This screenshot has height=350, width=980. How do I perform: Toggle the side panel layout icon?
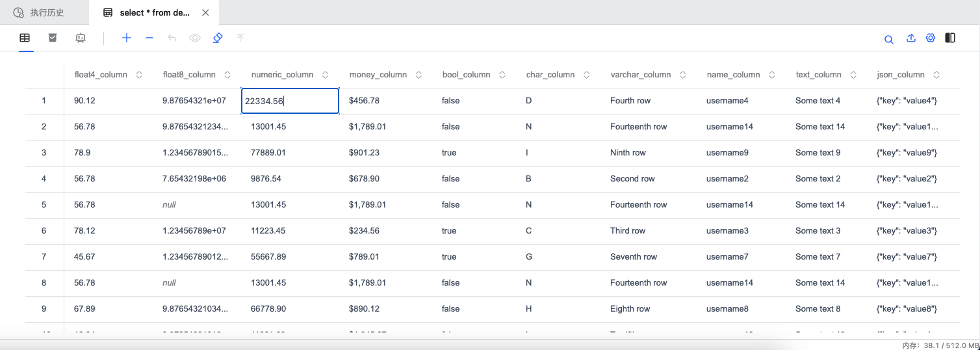pos(950,38)
